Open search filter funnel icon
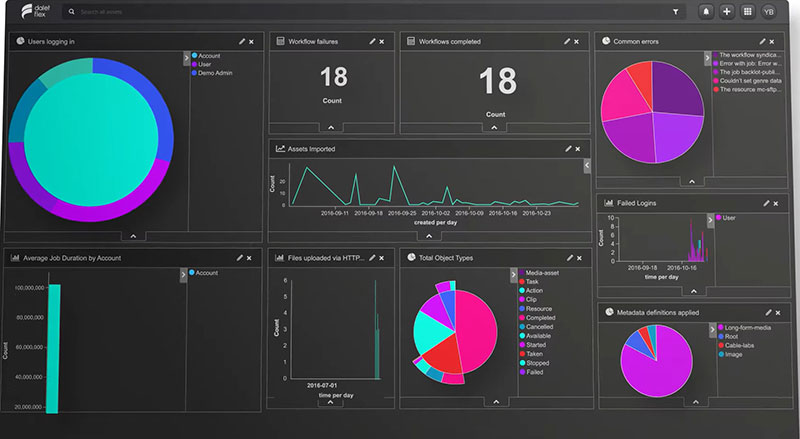This screenshot has height=439, width=800. [x=676, y=12]
